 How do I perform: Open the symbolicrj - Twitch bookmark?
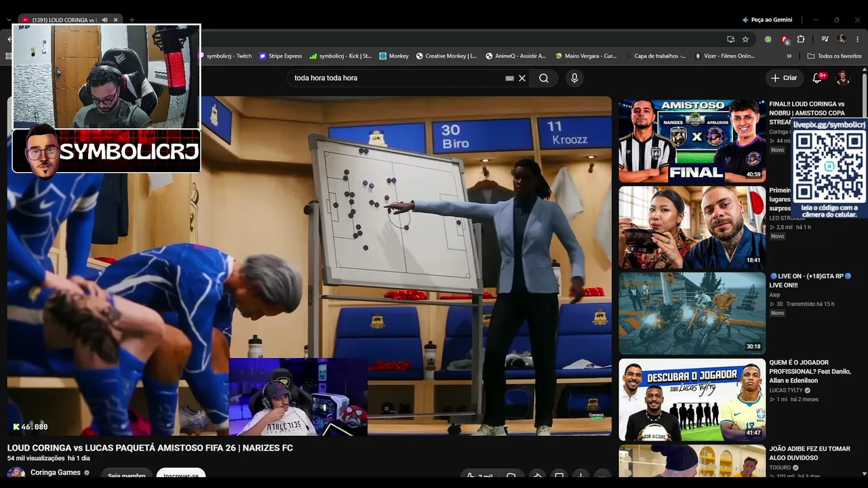coord(225,56)
